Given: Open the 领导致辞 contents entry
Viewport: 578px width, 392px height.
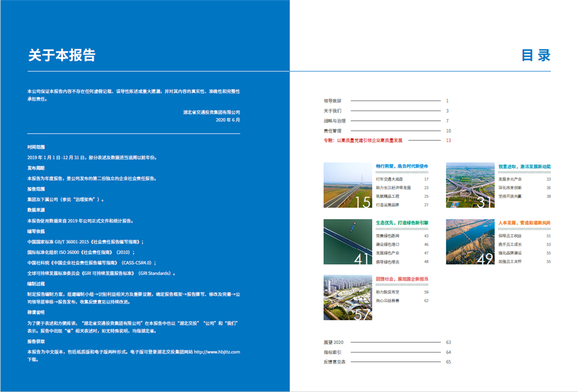Looking at the screenshot, I should tap(332, 101).
